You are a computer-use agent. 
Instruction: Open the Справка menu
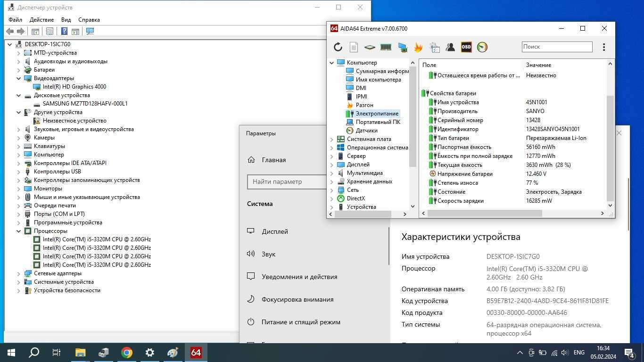(x=89, y=20)
